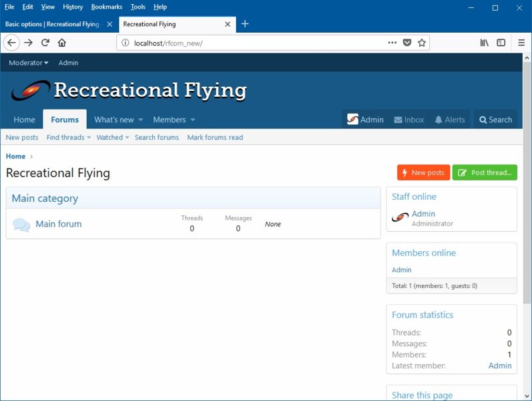
Task: Open page actions three-dot menu
Action: pyautogui.click(x=392, y=43)
